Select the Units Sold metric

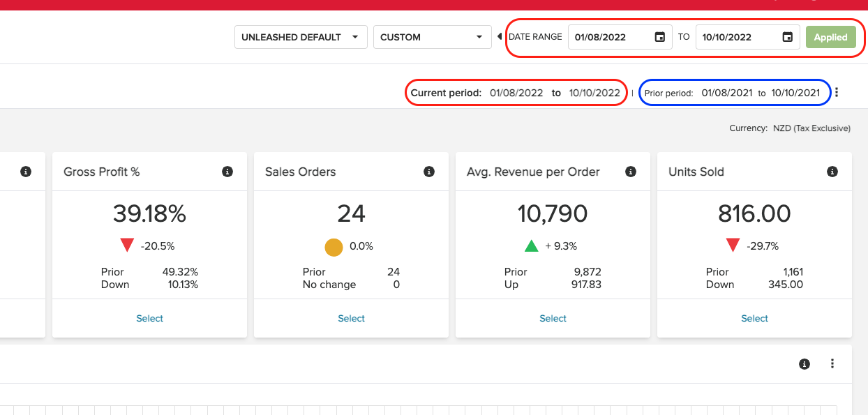pyautogui.click(x=754, y=318)
